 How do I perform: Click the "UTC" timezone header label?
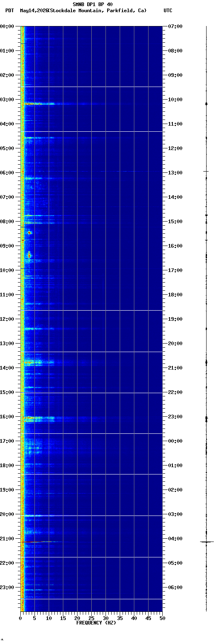(168, 11)
